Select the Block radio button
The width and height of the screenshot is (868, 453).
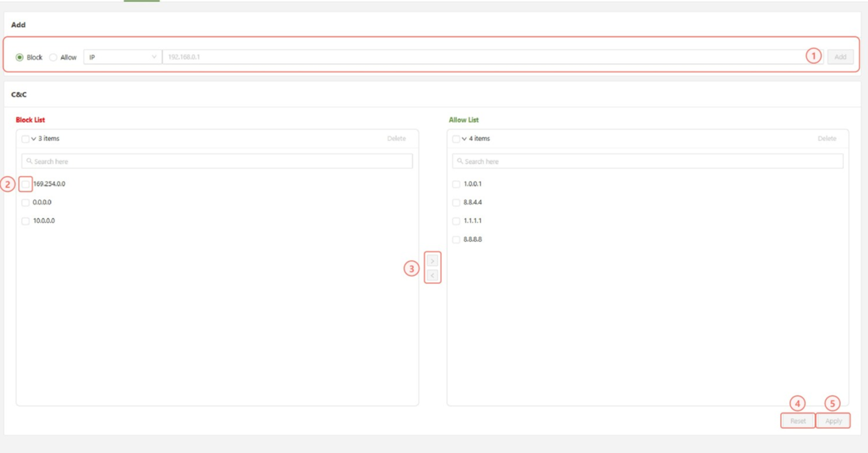click(x=20, y=57)
